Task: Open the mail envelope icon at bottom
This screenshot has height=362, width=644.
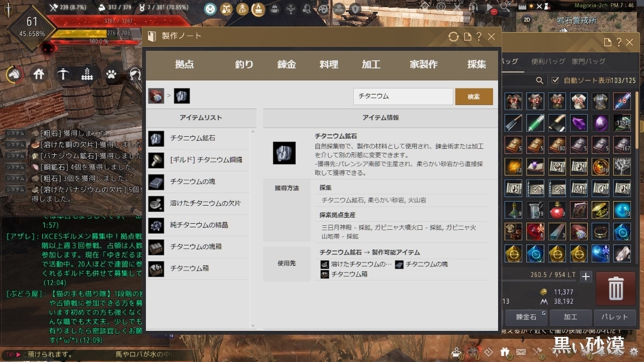Action: 521,352
